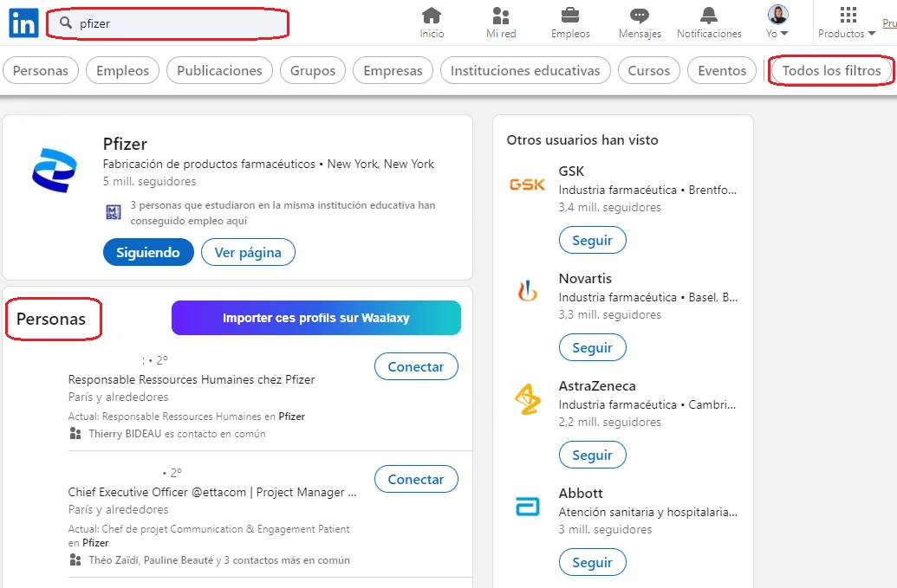Open Responsable Ressources Humaines chez Pfizer profile
897x588 pixels.
tap(191, 379)
